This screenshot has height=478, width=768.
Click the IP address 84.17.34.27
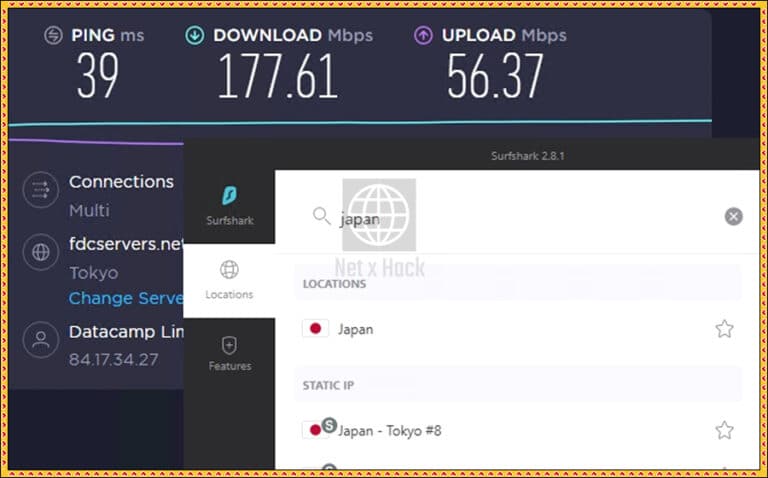[114, 360]
